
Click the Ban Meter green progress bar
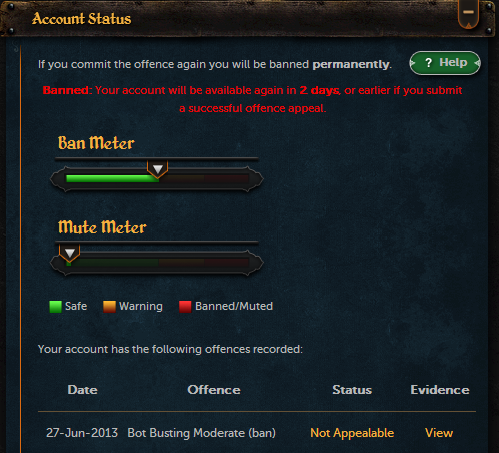[x=113, y=179]
